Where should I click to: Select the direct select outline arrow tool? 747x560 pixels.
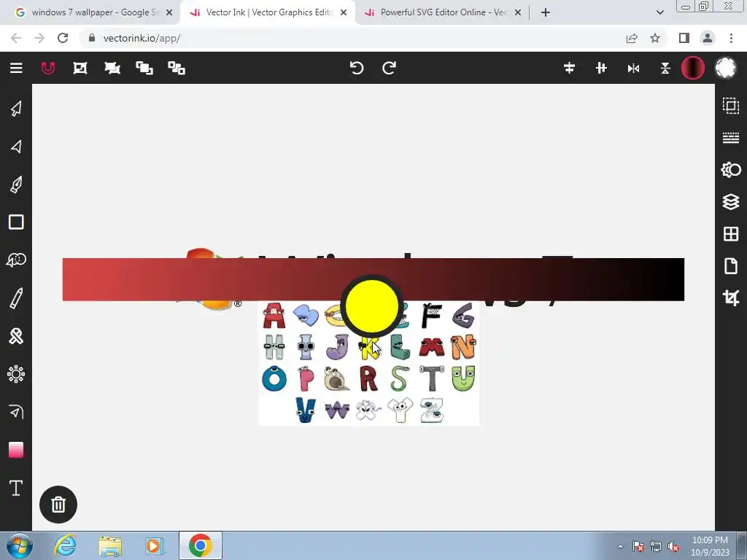click(16, 146)
